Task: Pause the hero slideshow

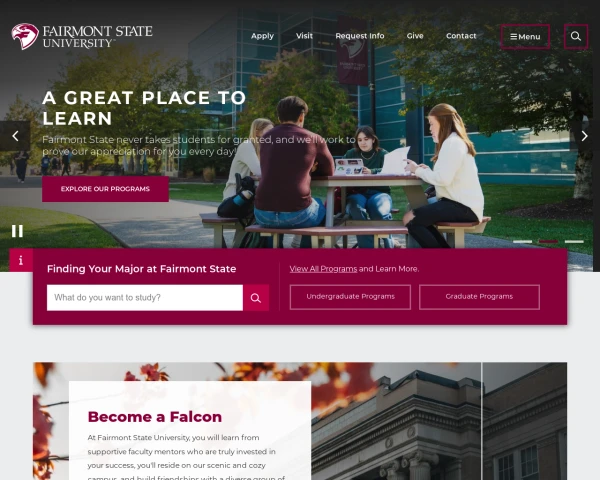Action: (17, 231)
